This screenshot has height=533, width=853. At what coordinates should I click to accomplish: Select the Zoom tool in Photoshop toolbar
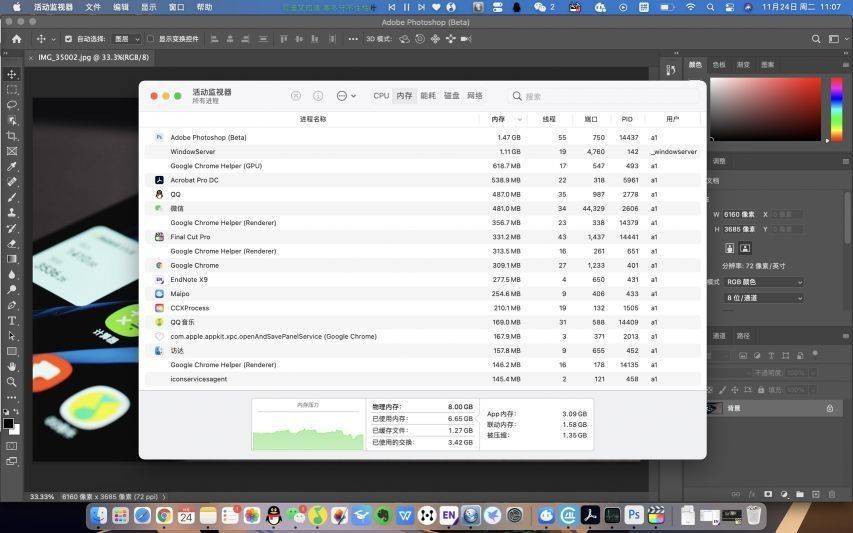coord(11,382)
